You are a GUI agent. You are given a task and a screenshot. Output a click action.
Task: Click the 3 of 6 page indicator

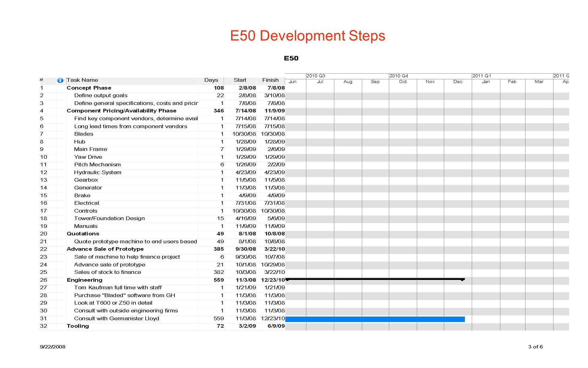(535, 347)
